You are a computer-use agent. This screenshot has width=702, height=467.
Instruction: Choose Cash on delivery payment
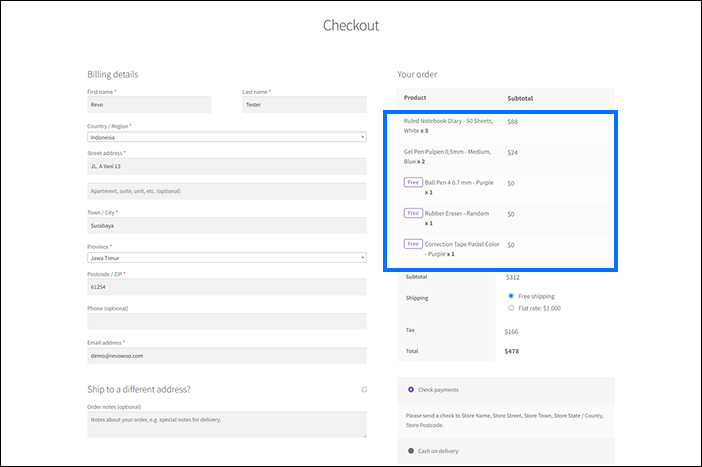(411, 451)
